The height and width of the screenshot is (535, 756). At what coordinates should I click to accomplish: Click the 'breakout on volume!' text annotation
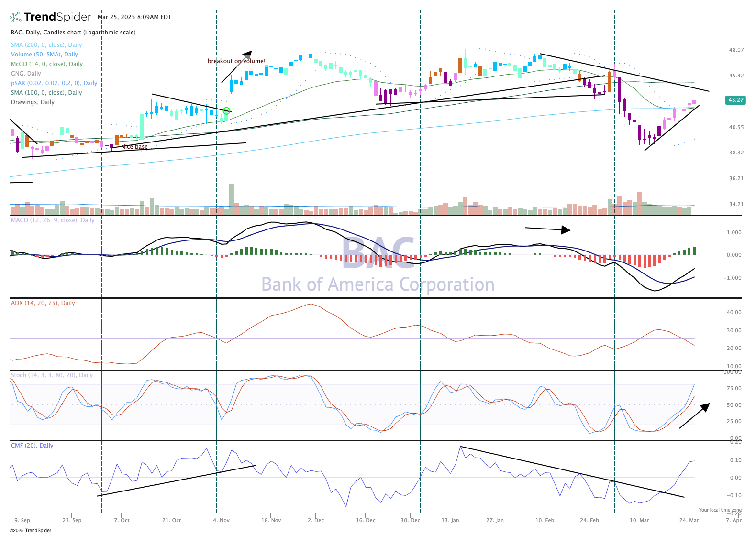pos(236,61)
